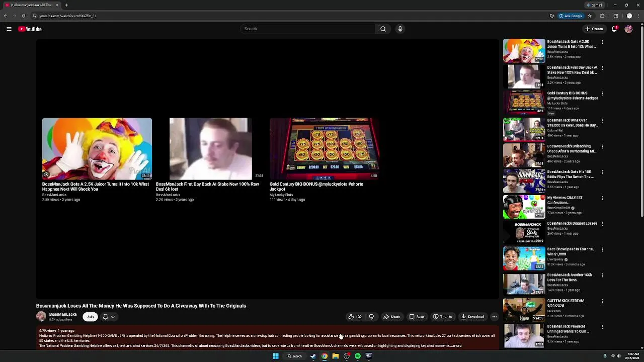The height and width of the screenshot is (362, 644).
Task: Open Windows taskbar Search box
Action: [295, 356]
